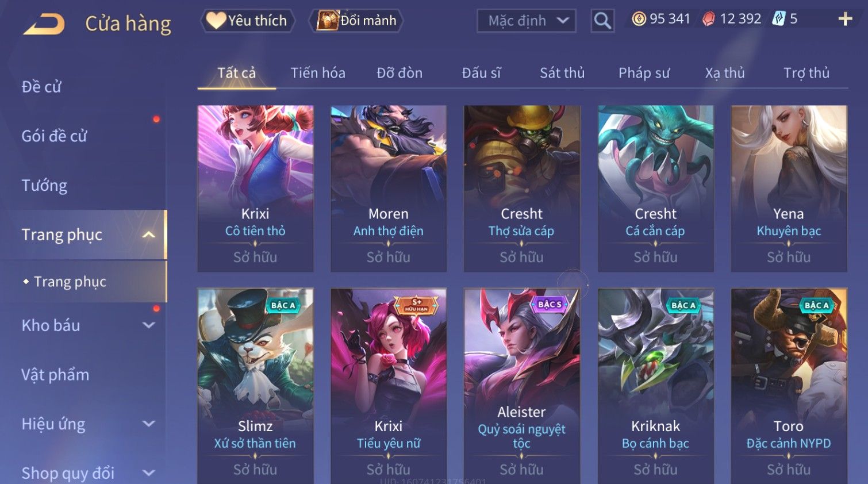Open the search magnifier icon
This screenshot has height=484, width=868.
(602, 21)
